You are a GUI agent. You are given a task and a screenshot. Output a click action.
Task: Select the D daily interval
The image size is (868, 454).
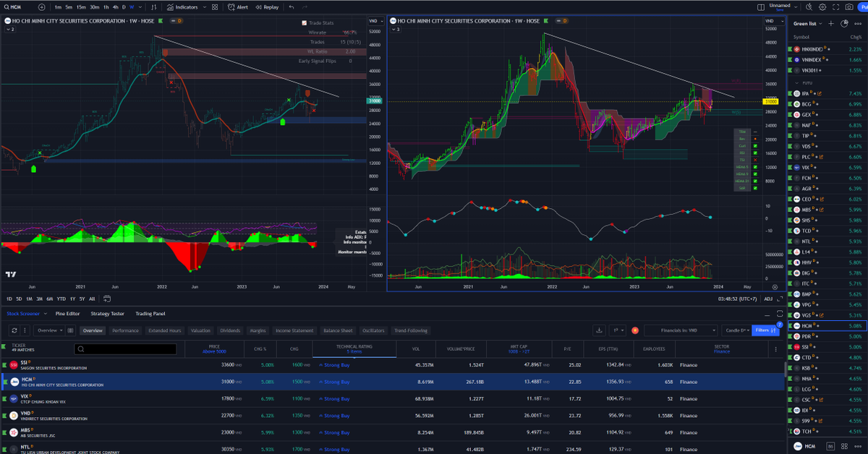(123, 7)
